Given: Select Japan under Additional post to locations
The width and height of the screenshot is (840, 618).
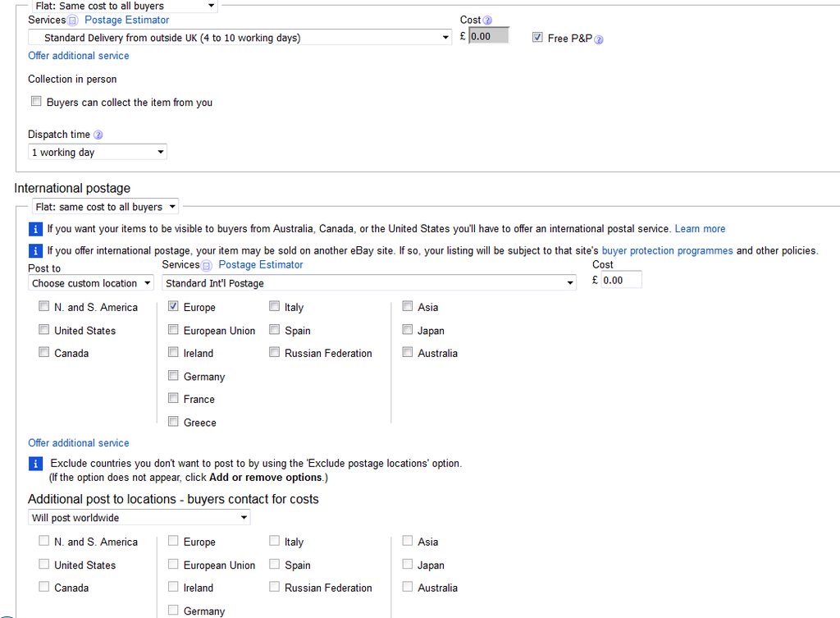Looking at the screenshot, I should click(408, 564).
